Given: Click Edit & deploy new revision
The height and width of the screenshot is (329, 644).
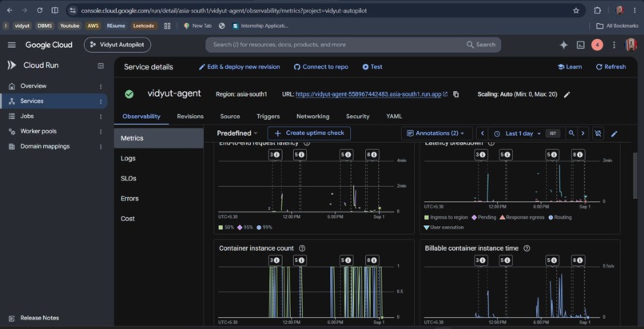Looking at the screenshot, I should [x=239, y=67].
